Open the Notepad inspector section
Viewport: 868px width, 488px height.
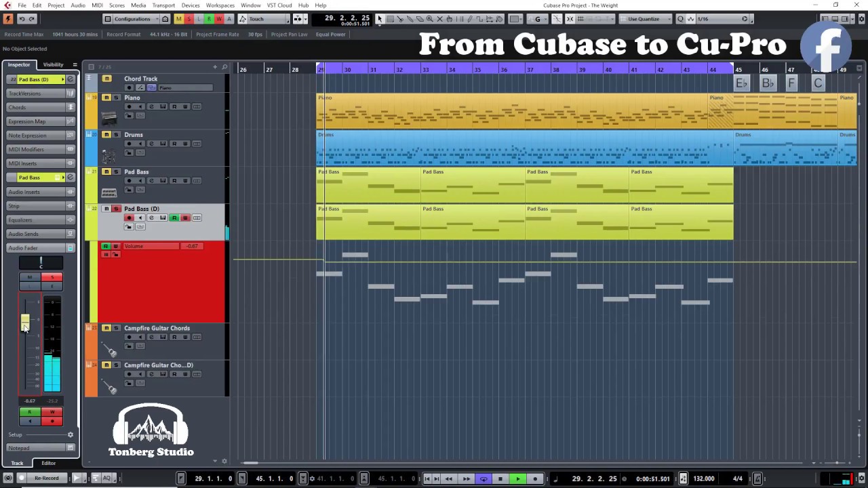41,448
